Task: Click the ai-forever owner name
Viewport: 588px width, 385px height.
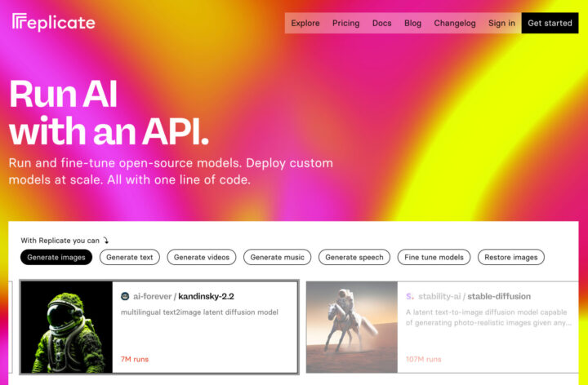Action: (x=152, y=296)
